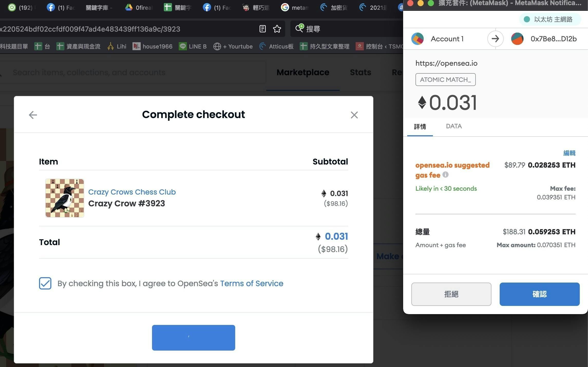Close the Complete checkout dialog
The height and width of the screenshot is (367, 588).
coord(354,115)
